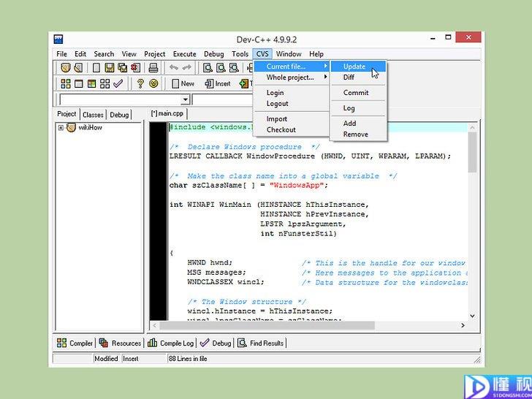Image resolution: width=532 pixels, height=399 pixels.
Task: Click the New button in toolbar
Action: 183,83
